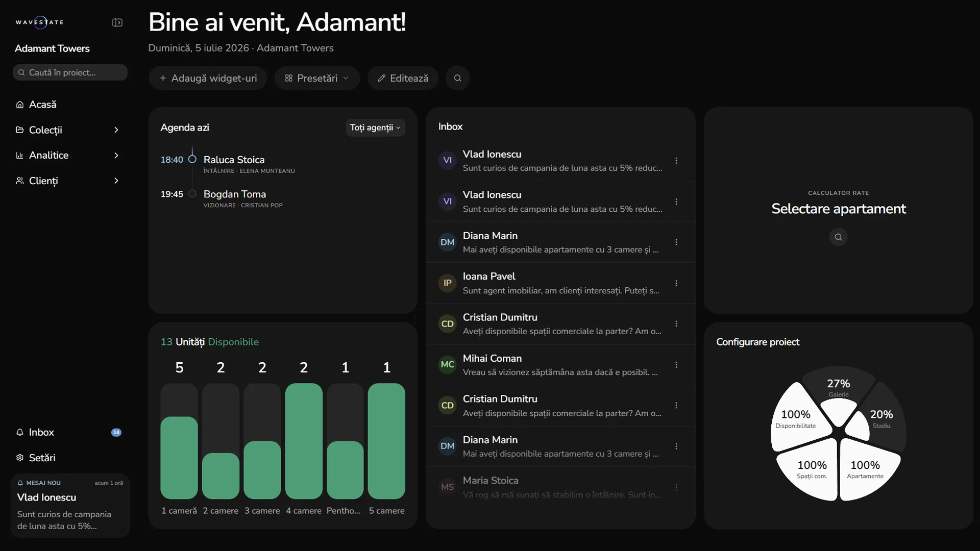This screenshot has height=551, width=980.
Task: Click Adaugă widget-uri button
Action: (x=208, y=78)
